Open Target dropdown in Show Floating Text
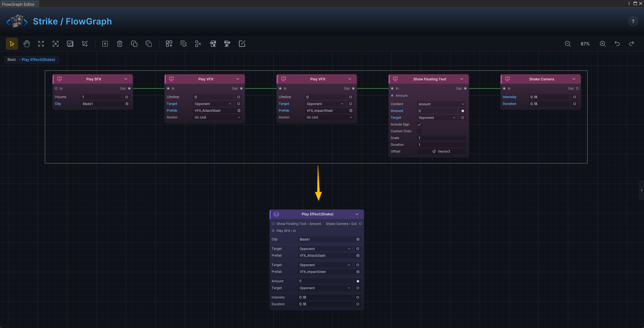 click(x=437, y=118)
